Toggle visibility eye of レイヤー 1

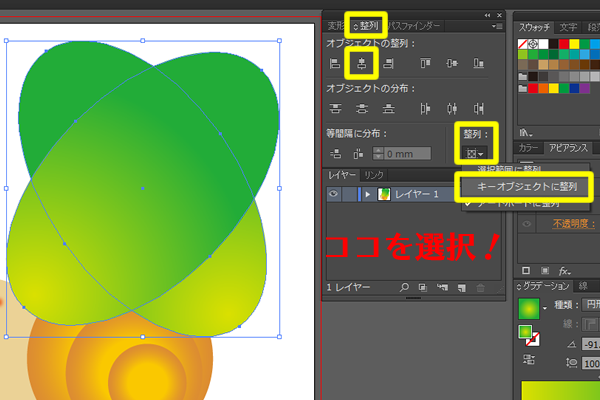[x=334, y=194]
